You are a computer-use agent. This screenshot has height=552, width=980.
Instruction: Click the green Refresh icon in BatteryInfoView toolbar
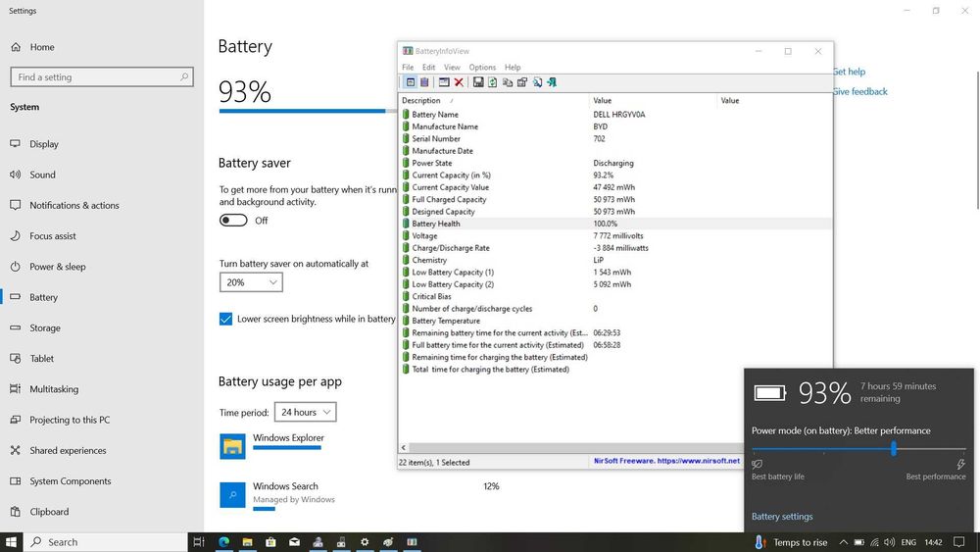pos(493,82)
